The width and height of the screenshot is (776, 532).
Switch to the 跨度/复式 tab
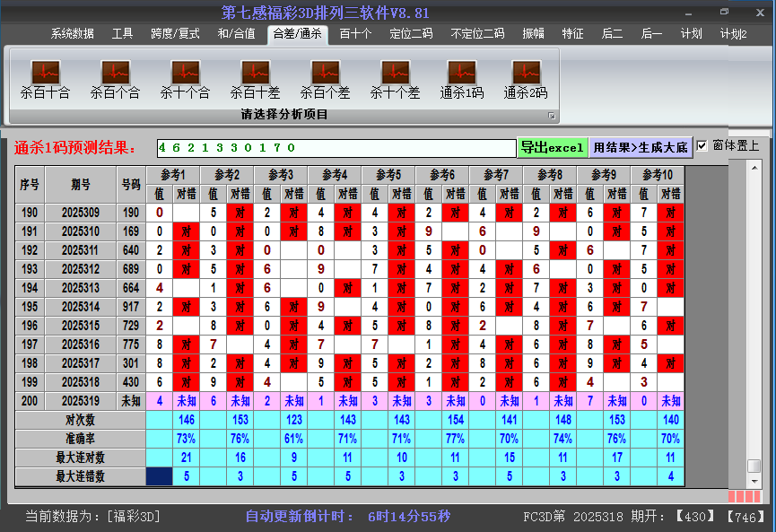point(175,34)
